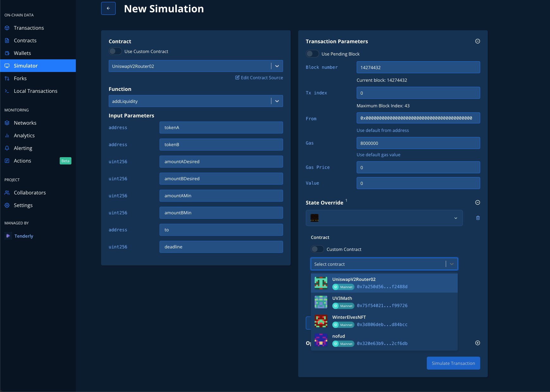Collapse Transaction Parameters with minus icon
Viewport: 550px width, 392px height.
coord(478,41)
